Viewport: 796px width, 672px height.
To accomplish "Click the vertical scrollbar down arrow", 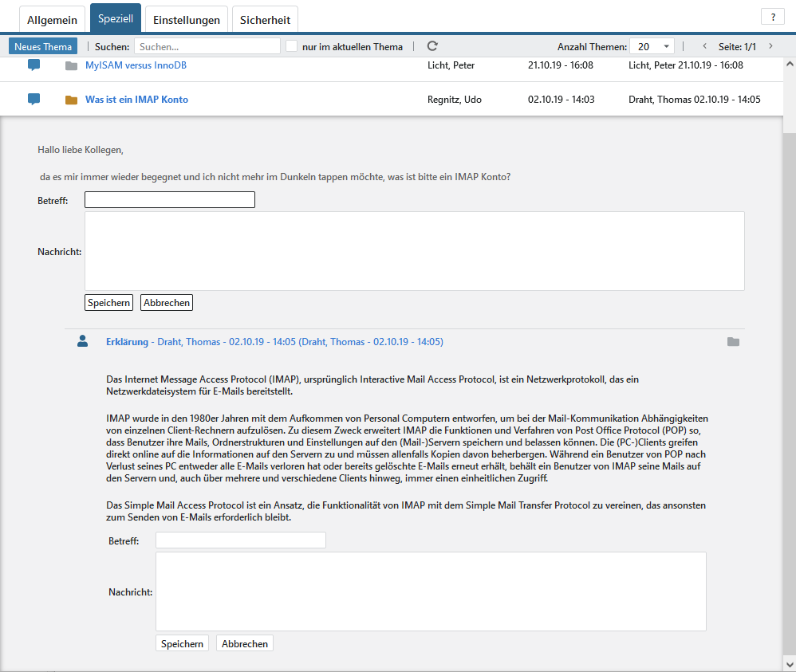I will click(789, 663).
